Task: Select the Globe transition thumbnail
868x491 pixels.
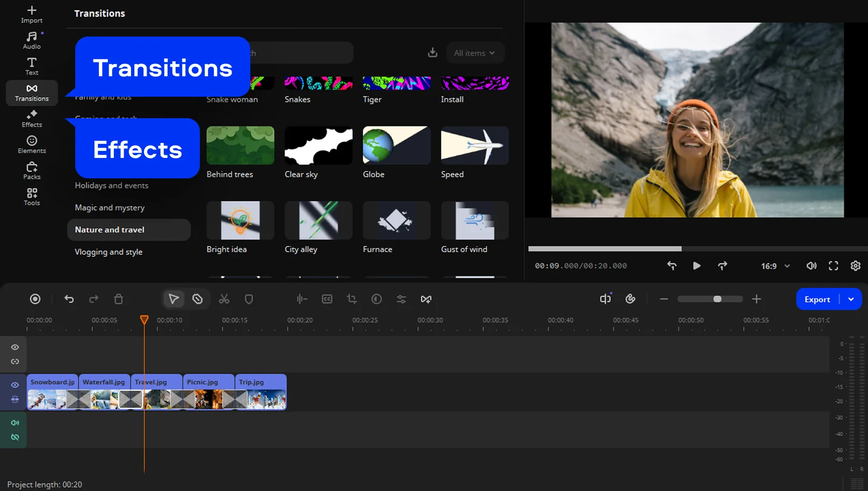Action: [396, 146]
